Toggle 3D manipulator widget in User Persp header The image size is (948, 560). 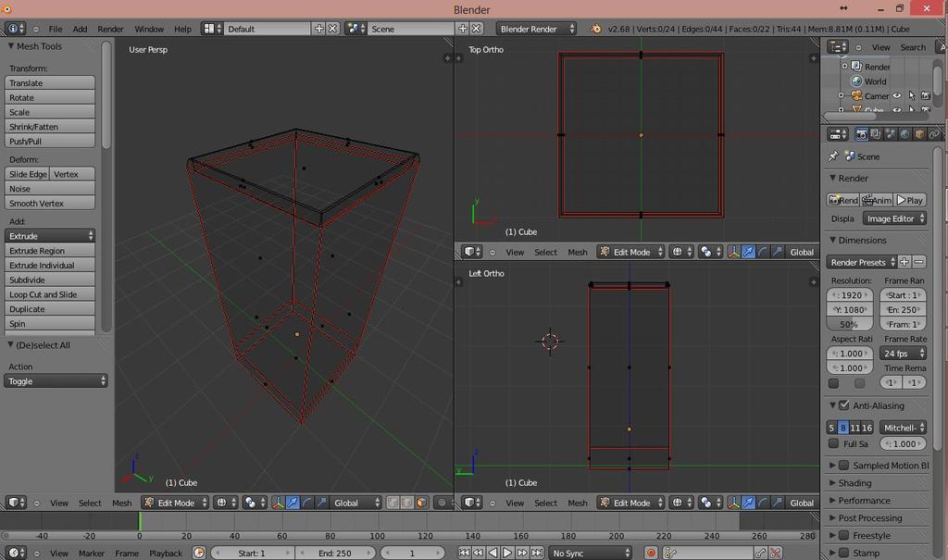278,503
